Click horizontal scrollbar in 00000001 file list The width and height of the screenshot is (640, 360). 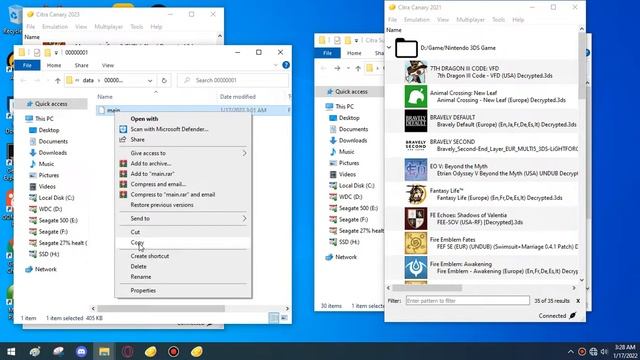pos(161,309)
